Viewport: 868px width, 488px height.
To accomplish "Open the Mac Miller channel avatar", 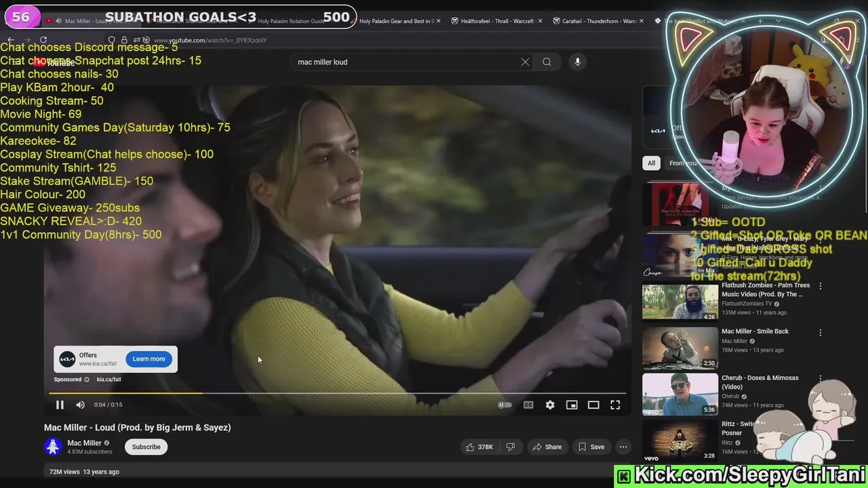I will tap(53, 447).
